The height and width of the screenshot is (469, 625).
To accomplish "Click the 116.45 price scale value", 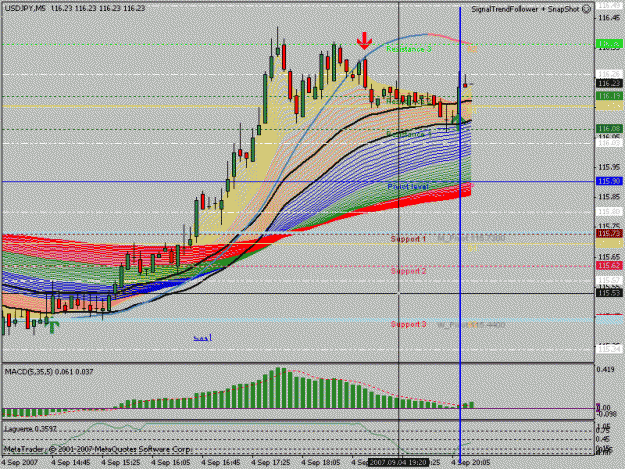I will (x=610, y=18).
